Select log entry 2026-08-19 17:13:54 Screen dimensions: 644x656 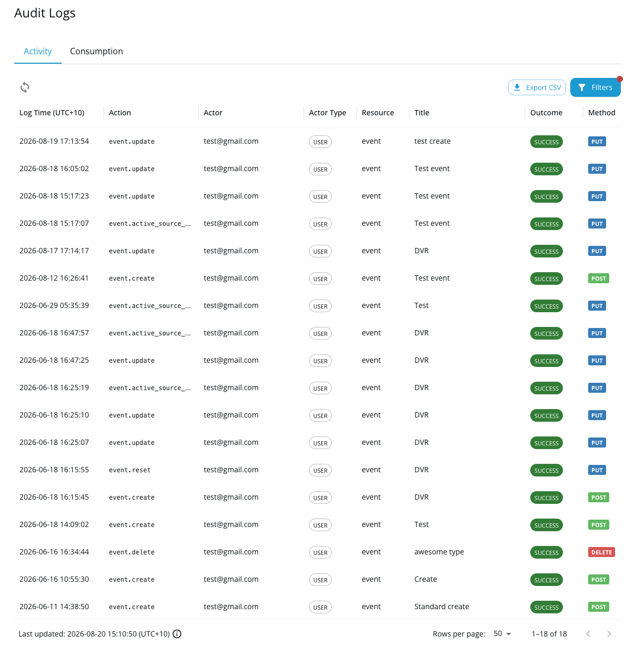pos(318,141)
